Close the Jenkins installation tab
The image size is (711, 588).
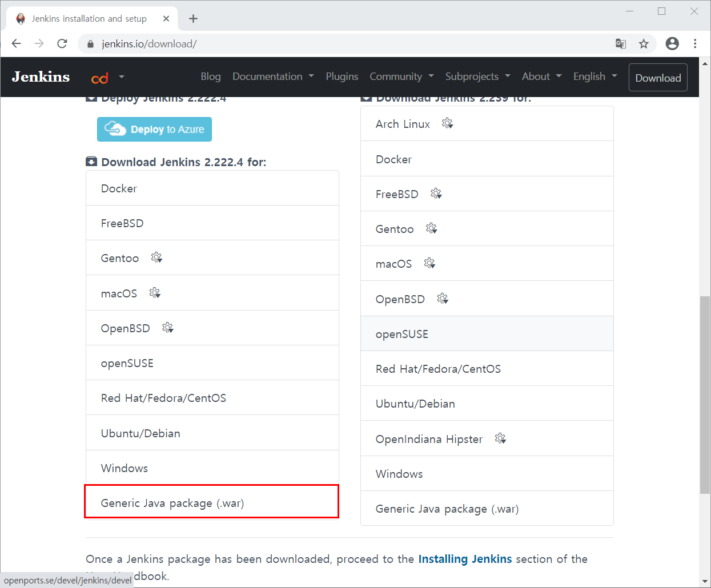(166, 19)
